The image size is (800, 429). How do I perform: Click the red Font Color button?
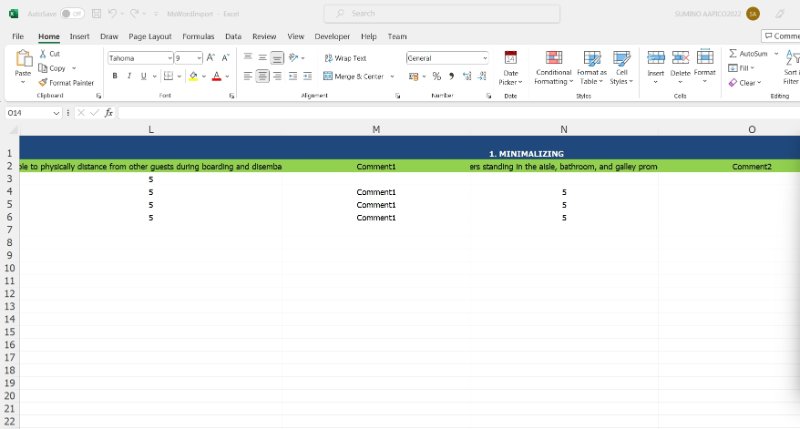(216, 76)
